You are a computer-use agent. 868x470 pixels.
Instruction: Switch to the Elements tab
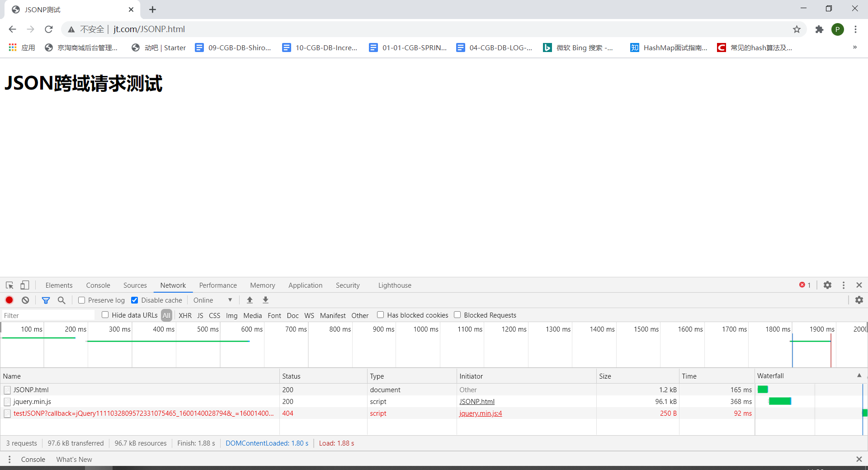point(59,285)
